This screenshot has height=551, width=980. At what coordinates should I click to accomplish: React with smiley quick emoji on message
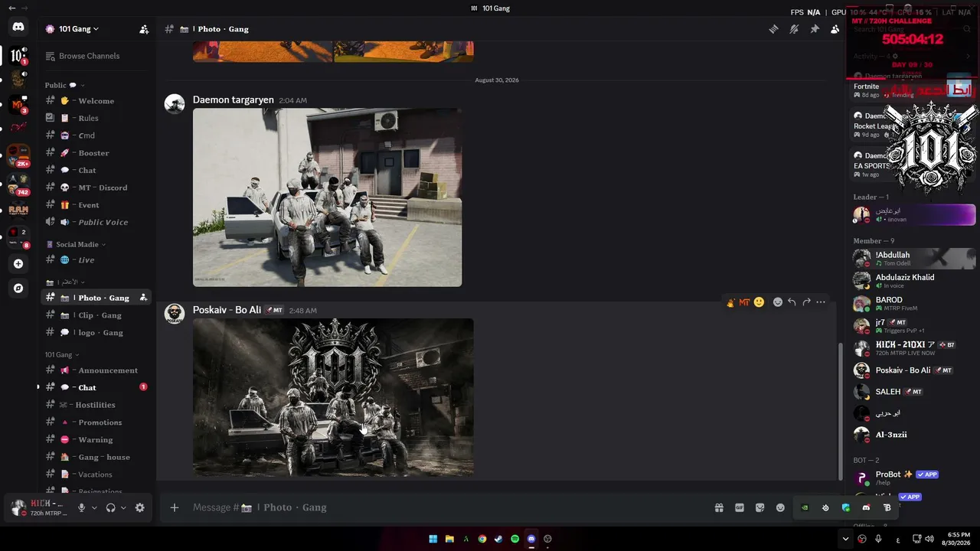759,302
